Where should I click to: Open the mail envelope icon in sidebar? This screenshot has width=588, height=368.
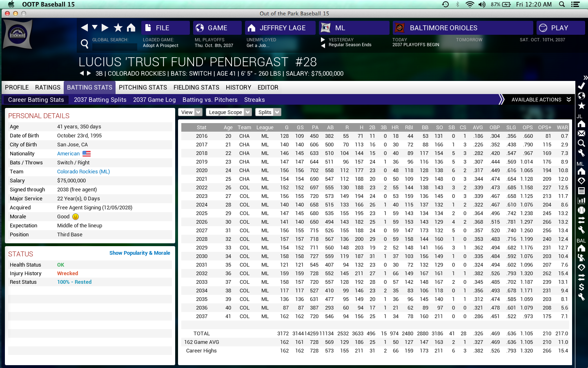pyautogui.click(x=581, y=133)
